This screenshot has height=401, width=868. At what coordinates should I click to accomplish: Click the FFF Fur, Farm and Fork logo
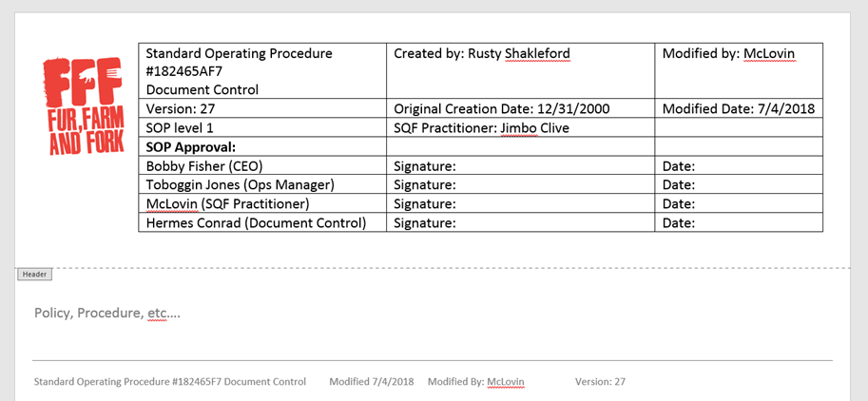click(x=83, y=105)
